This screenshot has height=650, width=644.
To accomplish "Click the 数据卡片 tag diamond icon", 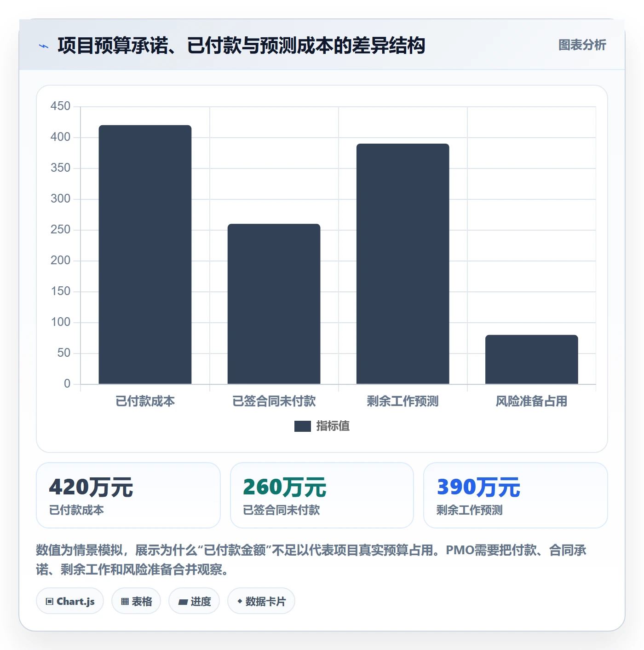I will click(x=240, y=601).
